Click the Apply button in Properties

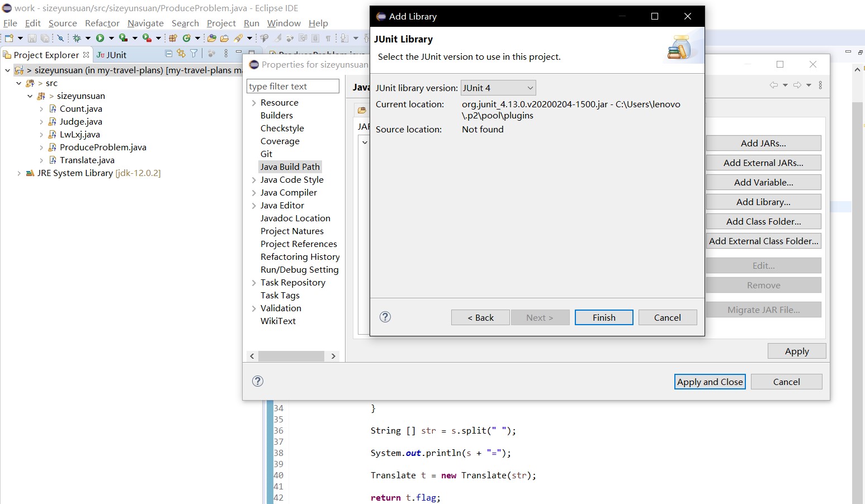pos(797,351)
